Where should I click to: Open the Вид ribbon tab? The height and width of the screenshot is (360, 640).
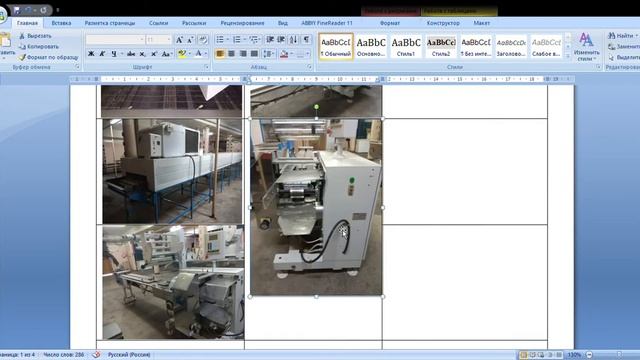pyautogui.click(x=283, y=23)
